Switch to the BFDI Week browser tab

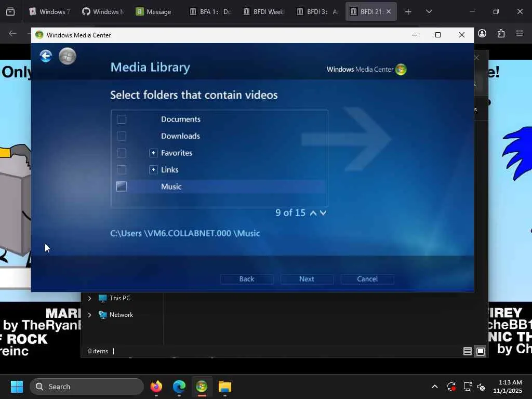[x=264, y=11]
